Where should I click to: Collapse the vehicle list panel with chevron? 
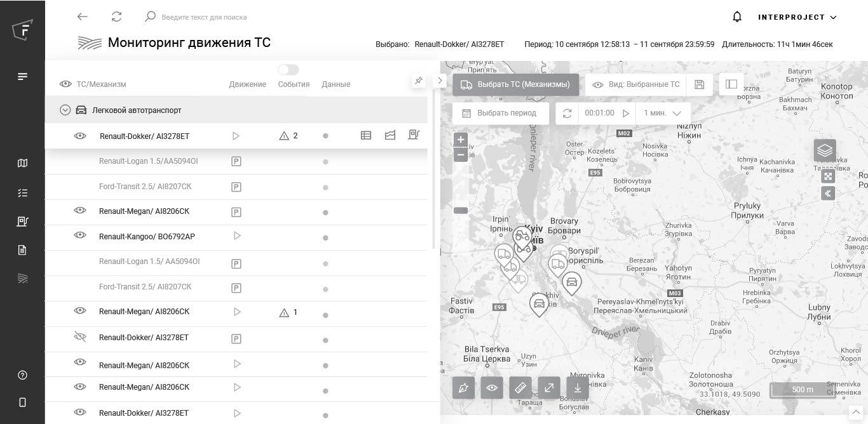coord(440,81)
